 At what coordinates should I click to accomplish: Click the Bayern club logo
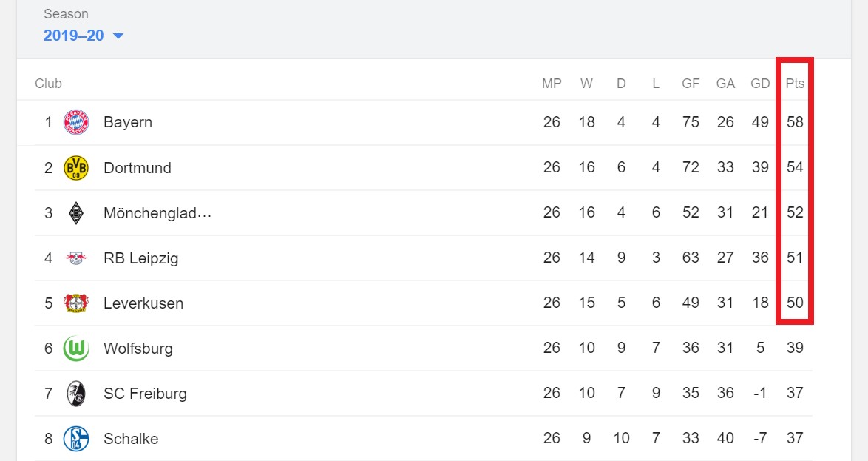tap(76, 122)
